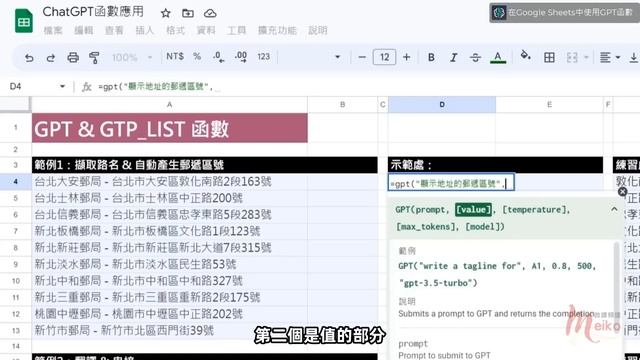Open the Name box dropdown arrow
The image size is (640, 360).
coord(62,86)
